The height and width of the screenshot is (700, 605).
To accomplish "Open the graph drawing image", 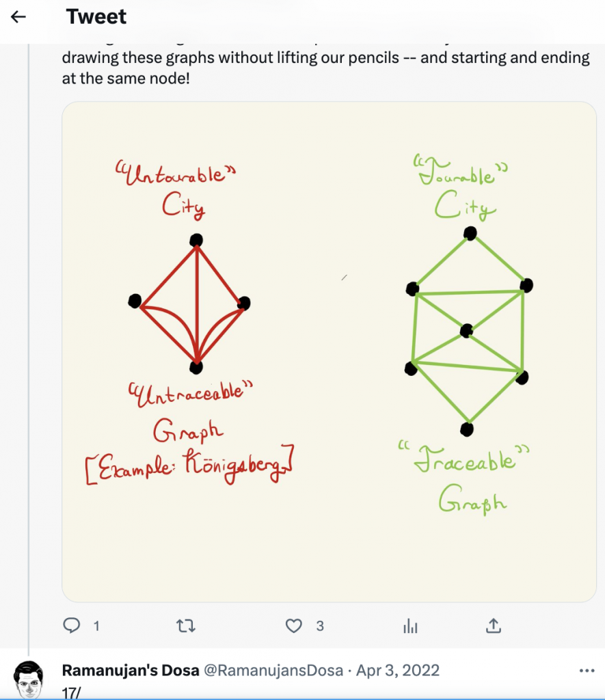I will pyautogui.click(x=329, y=352).
